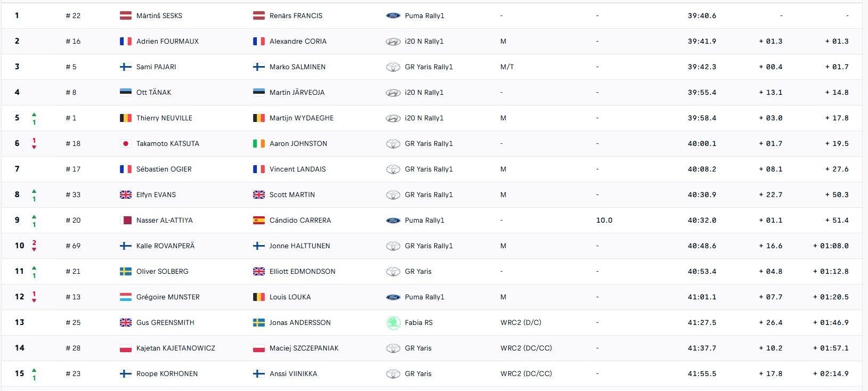Viewport: 868px width, 391px height.
Task: Click the Ford logo next to Puma Rally1 in row 1
Action: click(x=393, y=15)
